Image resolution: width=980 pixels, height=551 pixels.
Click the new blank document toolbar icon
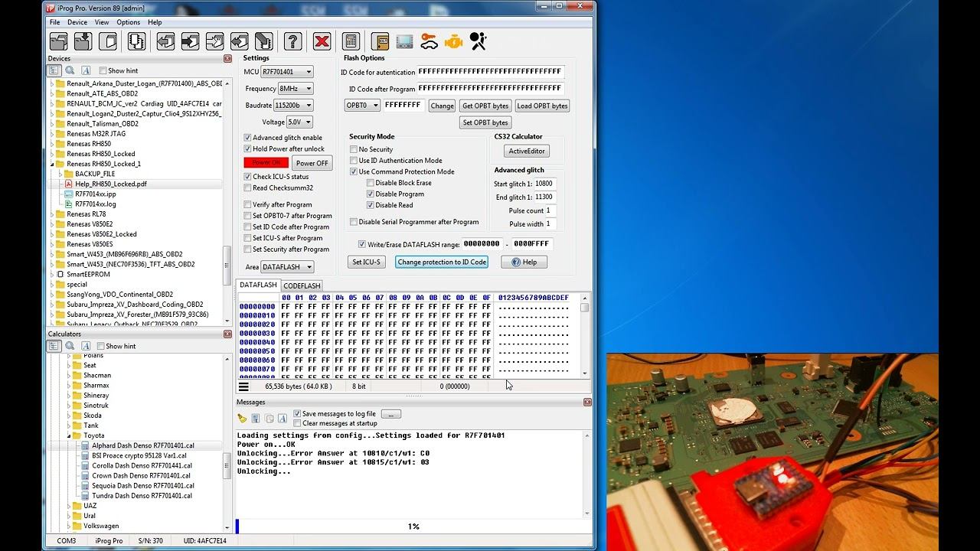[x=107, y=41]
